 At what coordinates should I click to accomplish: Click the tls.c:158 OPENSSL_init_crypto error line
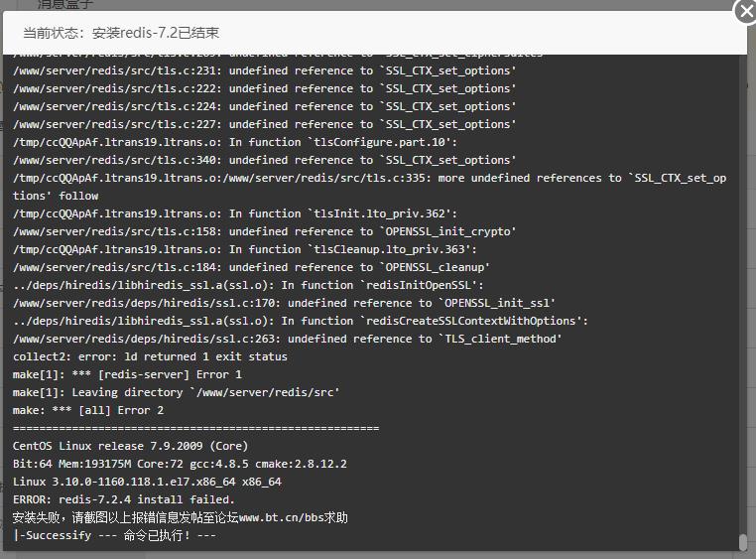[x=264, y=231]
